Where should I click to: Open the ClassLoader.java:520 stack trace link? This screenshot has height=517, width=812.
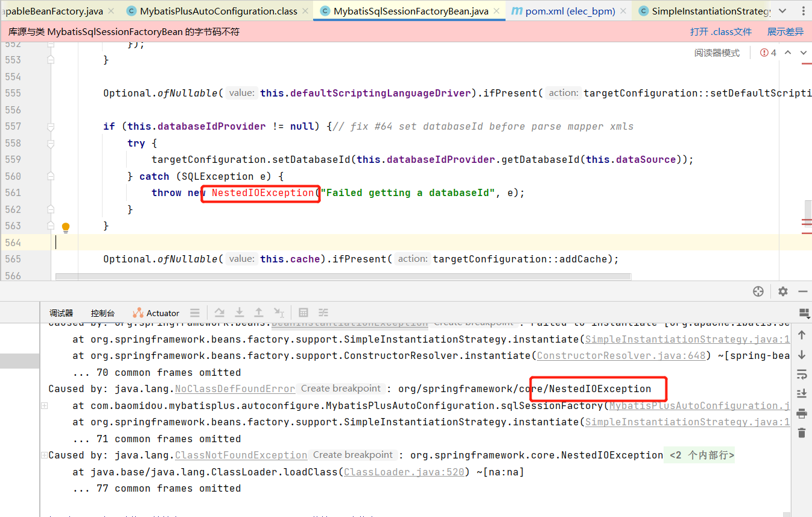click(x=404, y=471)
